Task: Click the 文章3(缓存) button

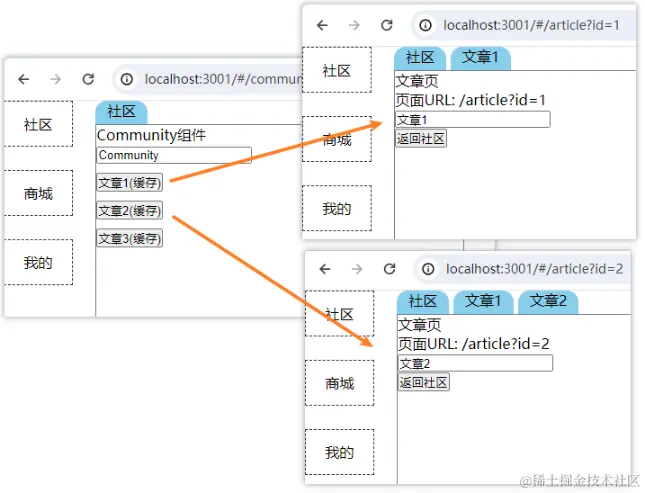Action: click(130, 238)
